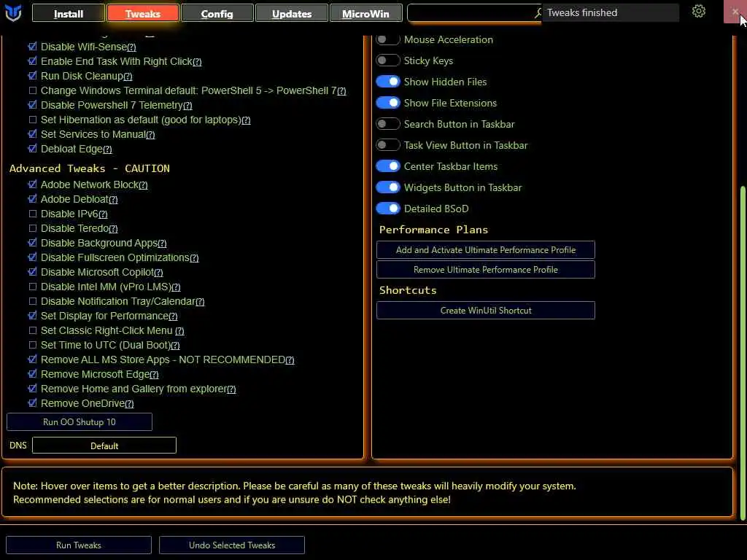Enable the Mouse Acceleration toggle
747x560 pixels.
tap(387, 39)
